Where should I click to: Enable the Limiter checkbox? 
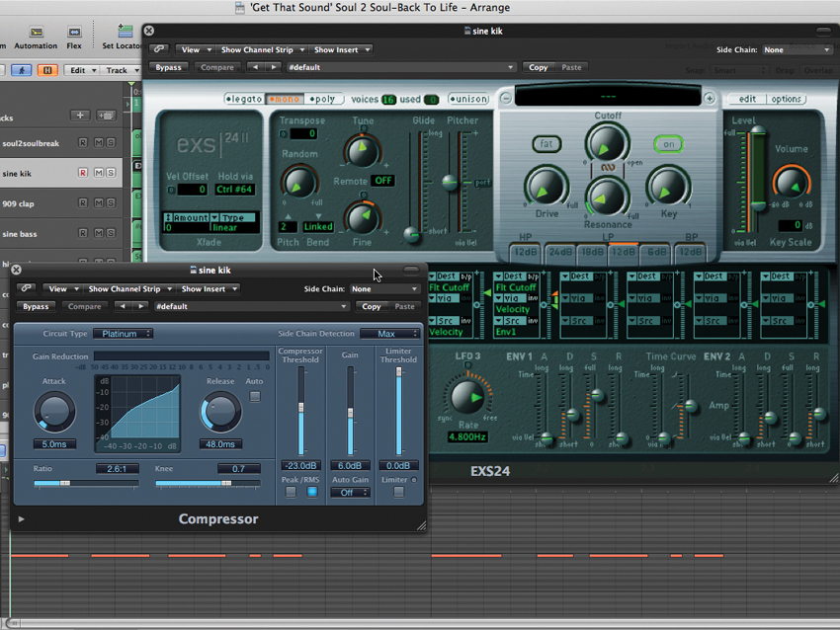click(398, 492)
